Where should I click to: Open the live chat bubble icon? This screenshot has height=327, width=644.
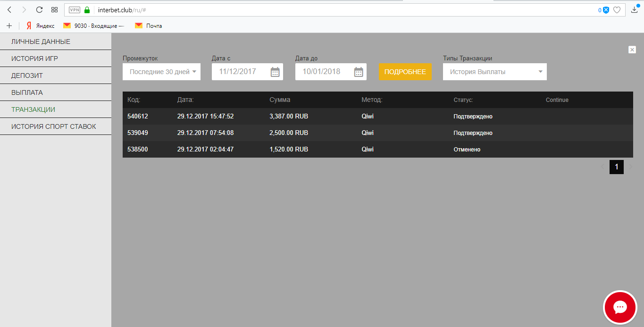tap(620, 307)
